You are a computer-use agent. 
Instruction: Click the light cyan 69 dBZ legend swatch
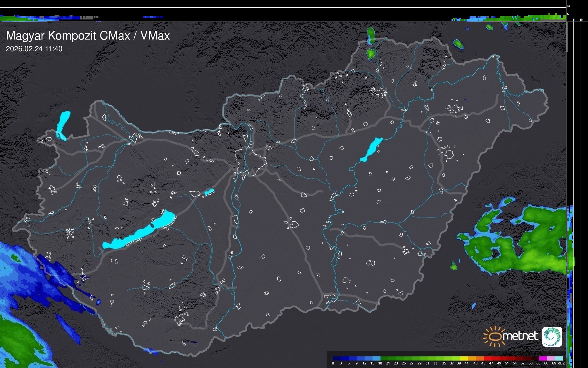[558, 358]
